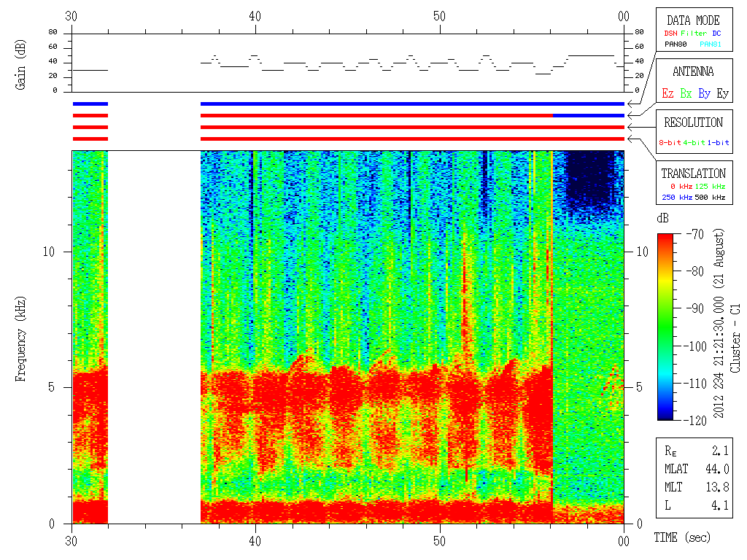Click the RESOLUTION legend title
The image size is (747, 560).
pos(693,122)
